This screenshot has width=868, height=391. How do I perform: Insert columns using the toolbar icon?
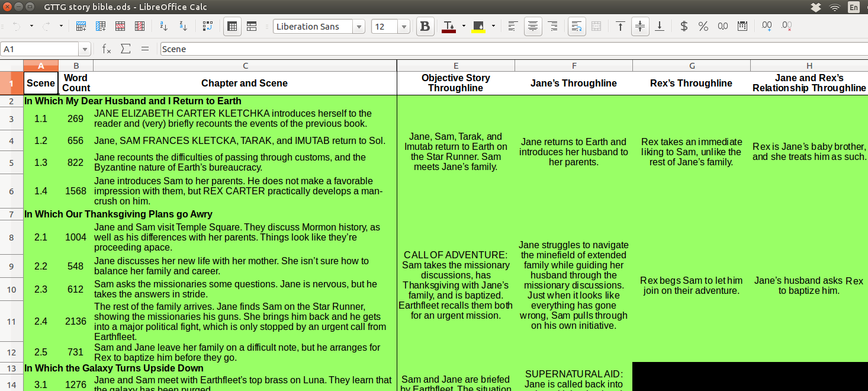pos(101,27)
